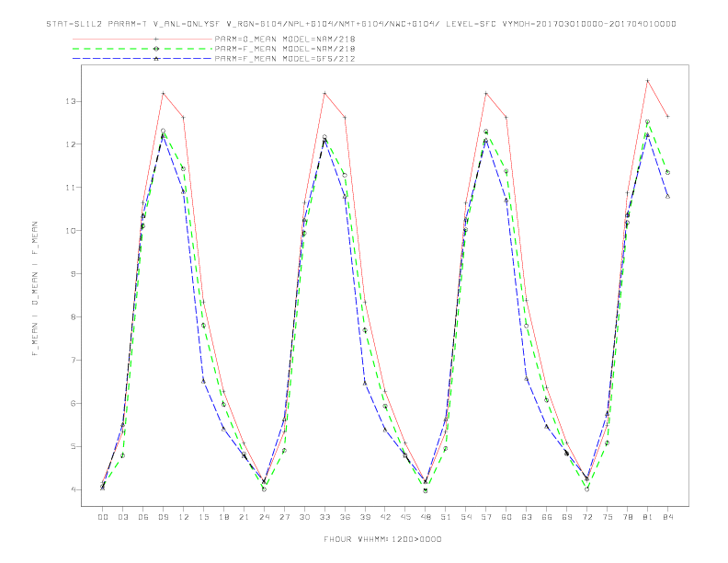Click x-axis tick label 24
This screenshot has width=728, height=563.
click(264, 517)
